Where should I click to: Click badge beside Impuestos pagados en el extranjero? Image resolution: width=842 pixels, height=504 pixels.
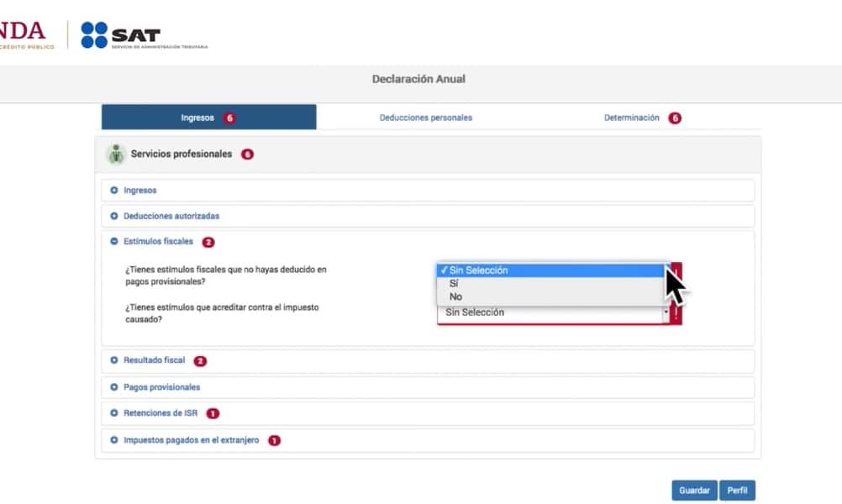pyautogui.click(x=274, y=440)
